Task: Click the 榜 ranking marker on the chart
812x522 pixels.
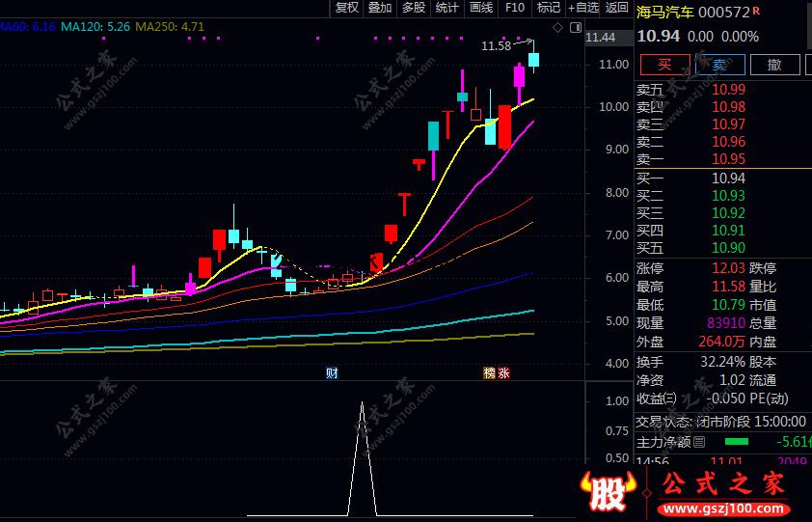Action: [489, 372]
